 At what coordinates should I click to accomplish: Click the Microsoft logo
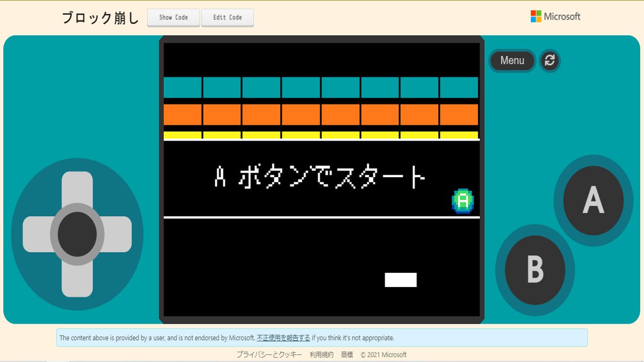[555, 16]
